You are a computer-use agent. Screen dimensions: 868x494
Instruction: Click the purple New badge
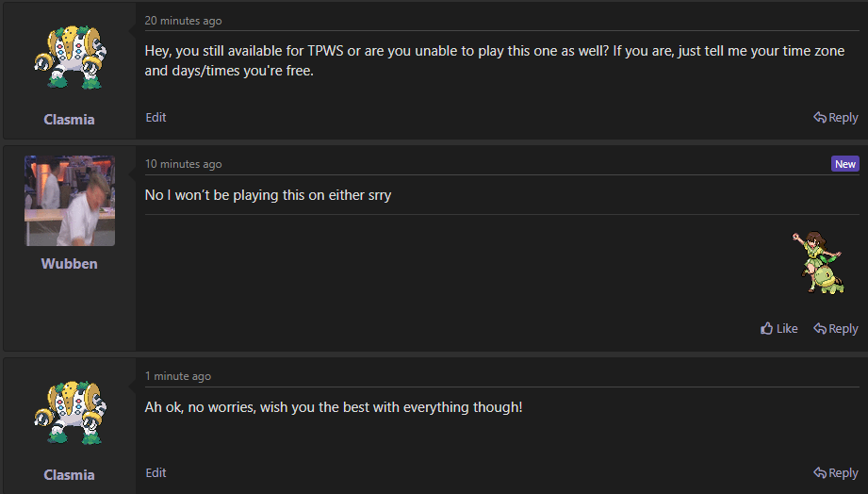(845, 164)
